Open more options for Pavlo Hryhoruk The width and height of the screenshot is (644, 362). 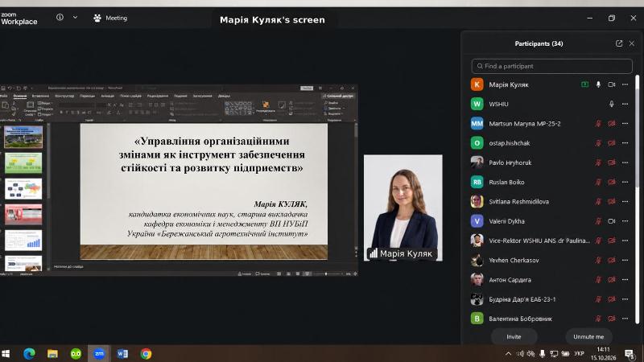coord(625,162)
